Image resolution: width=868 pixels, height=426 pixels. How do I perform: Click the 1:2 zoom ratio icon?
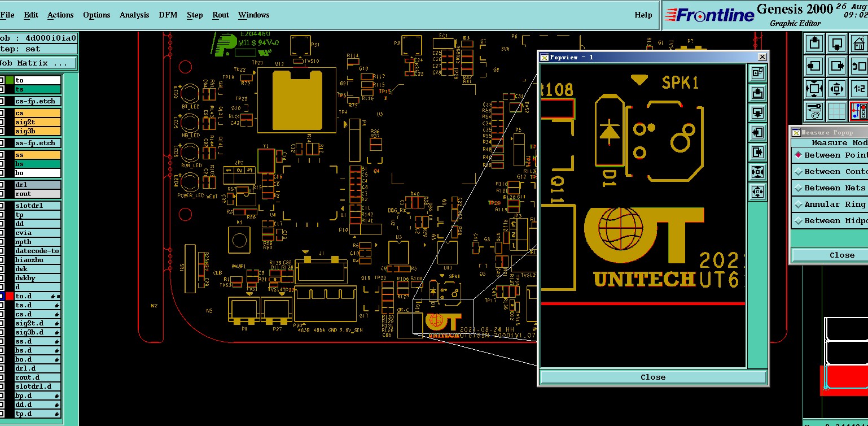(x=860, y=89)
